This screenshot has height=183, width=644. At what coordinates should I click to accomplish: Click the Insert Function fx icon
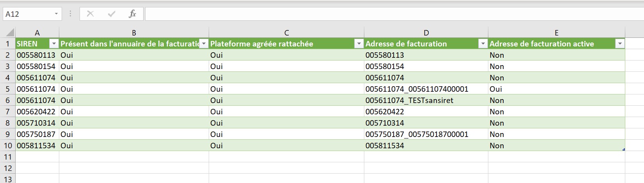coord(132,14)
